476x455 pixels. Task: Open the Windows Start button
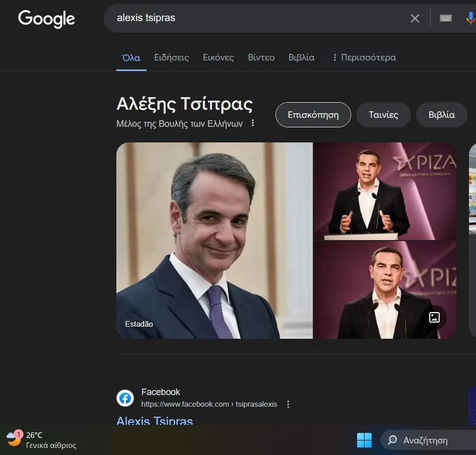click(x=364, y=440)
